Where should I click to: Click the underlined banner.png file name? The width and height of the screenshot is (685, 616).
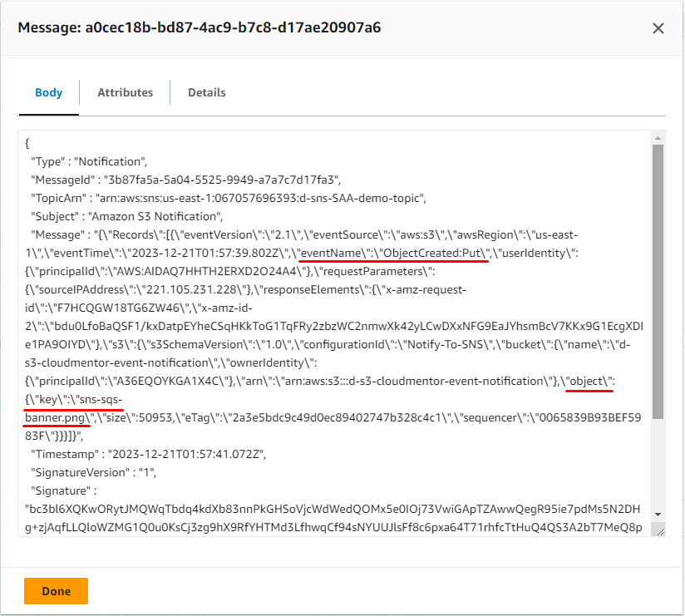[57, 416]
